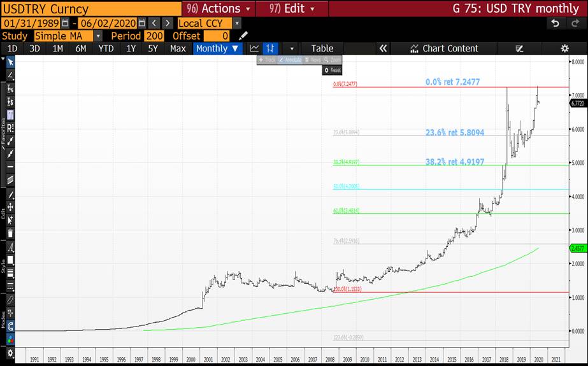Click the USDTRY Curncy security field
Image resolution: width=588 pixels, height=366 pixels.
coord(91,8)
